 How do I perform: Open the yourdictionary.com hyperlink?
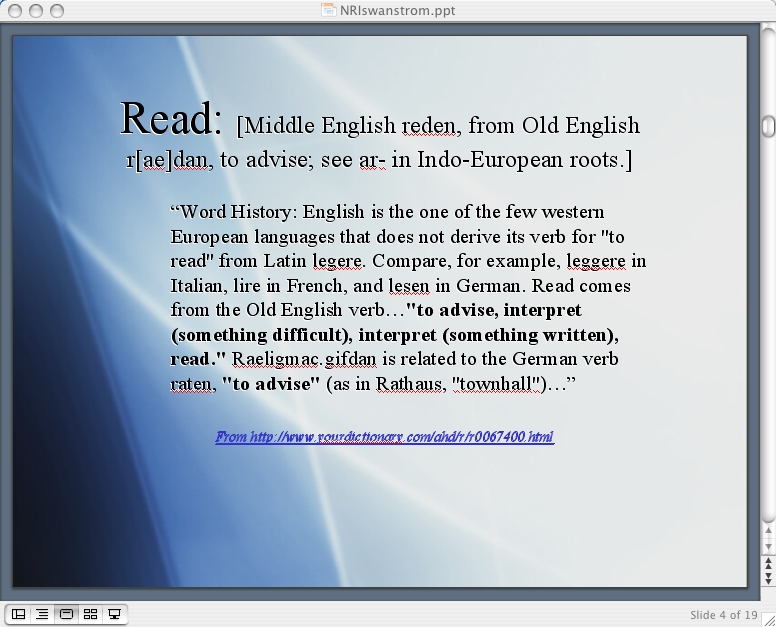[x=385, y=437]
